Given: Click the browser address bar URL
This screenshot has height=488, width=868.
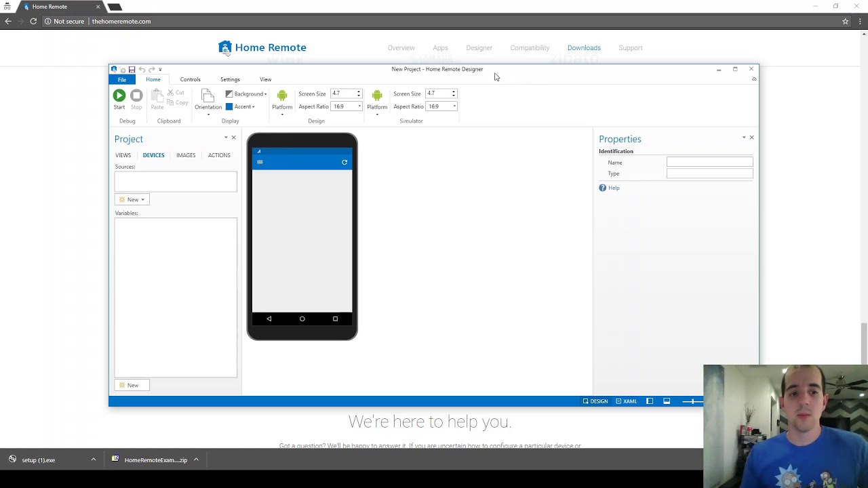Looking at the screenshot, I should (x=121, y=21).
